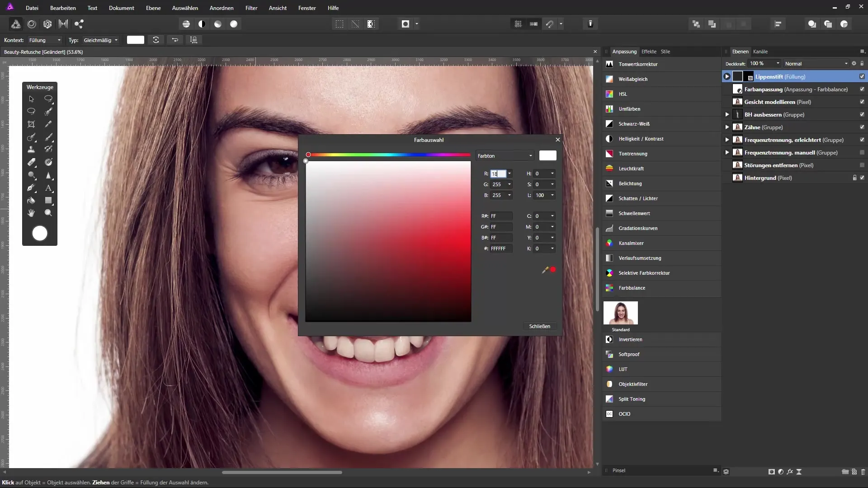Toggle visibility of Frequenztrennung, erleichtert group
This screenshot has width=868, height=488.
pos(862,140)
